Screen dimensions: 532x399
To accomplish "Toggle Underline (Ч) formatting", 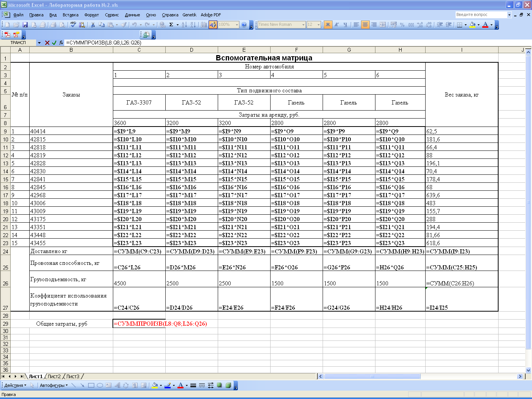I will (x=345, y=25).
